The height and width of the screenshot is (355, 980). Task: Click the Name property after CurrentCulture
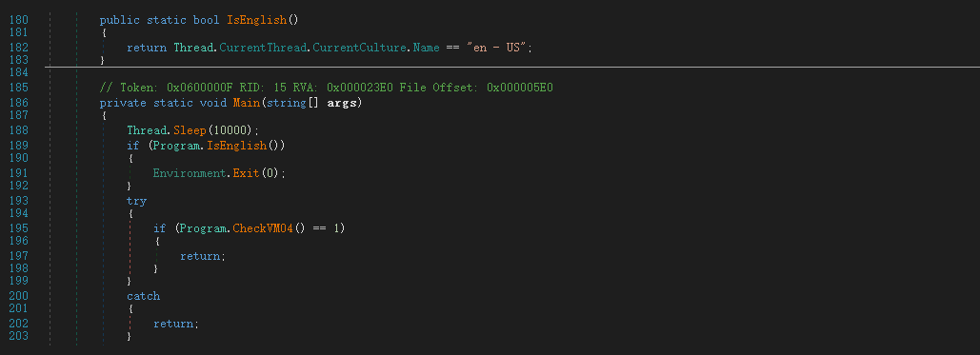(x=427, y=48)
